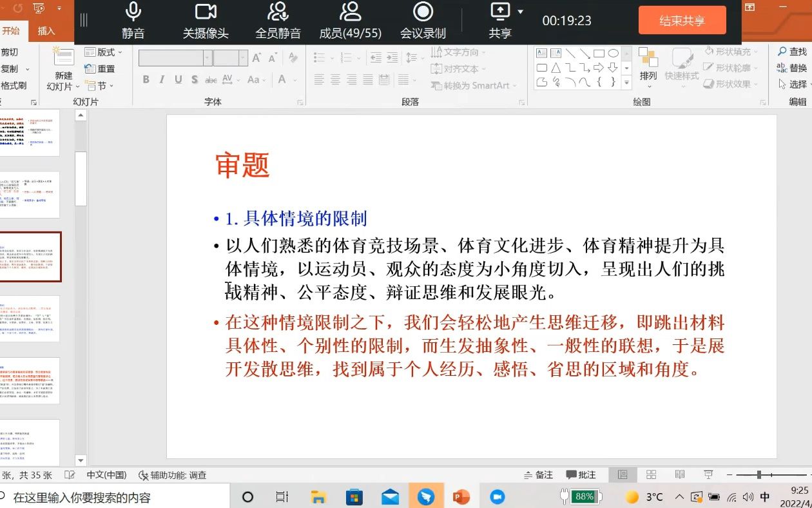Toggle bold formatting

146,79
